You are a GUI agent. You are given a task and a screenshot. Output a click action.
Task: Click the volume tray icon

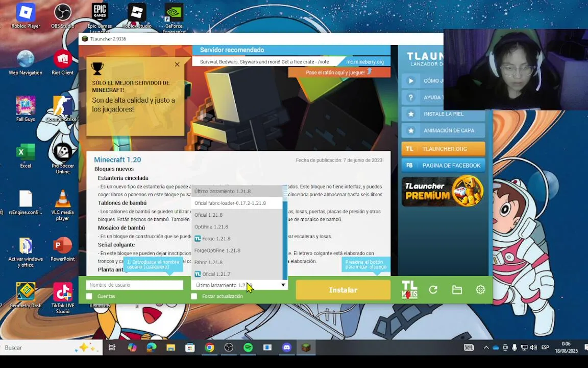[533, 348]
